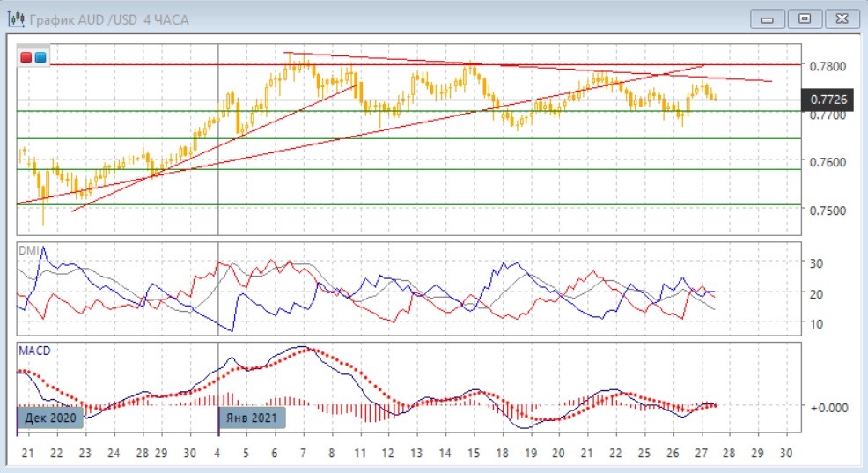Click the График AUD/USD 4 ЧАСА title
The width and height of the screenshot is (868, 473).
tap(109, 19)
